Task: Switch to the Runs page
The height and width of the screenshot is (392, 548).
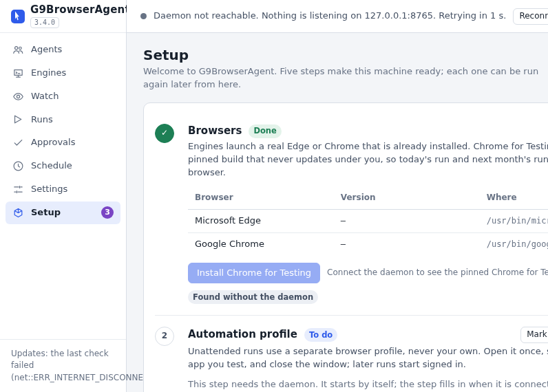Action: pos(63,120)
